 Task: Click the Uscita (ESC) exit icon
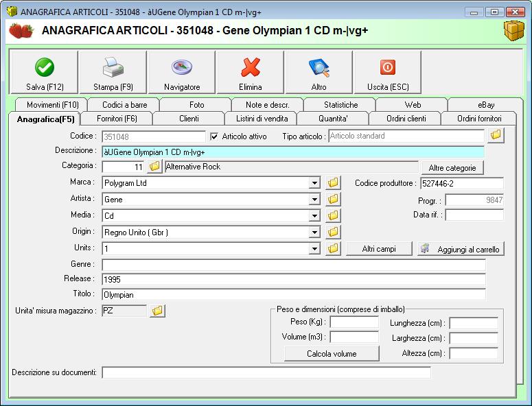pyautogui.click(x=388, y=67)
